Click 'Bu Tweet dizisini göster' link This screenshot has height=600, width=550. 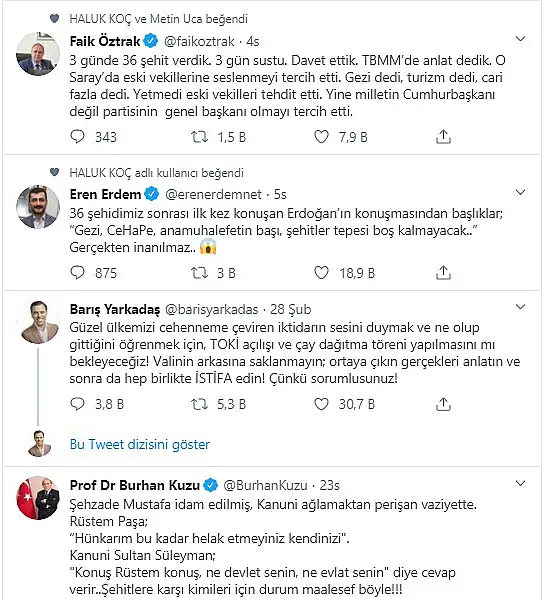coord(140,444)
